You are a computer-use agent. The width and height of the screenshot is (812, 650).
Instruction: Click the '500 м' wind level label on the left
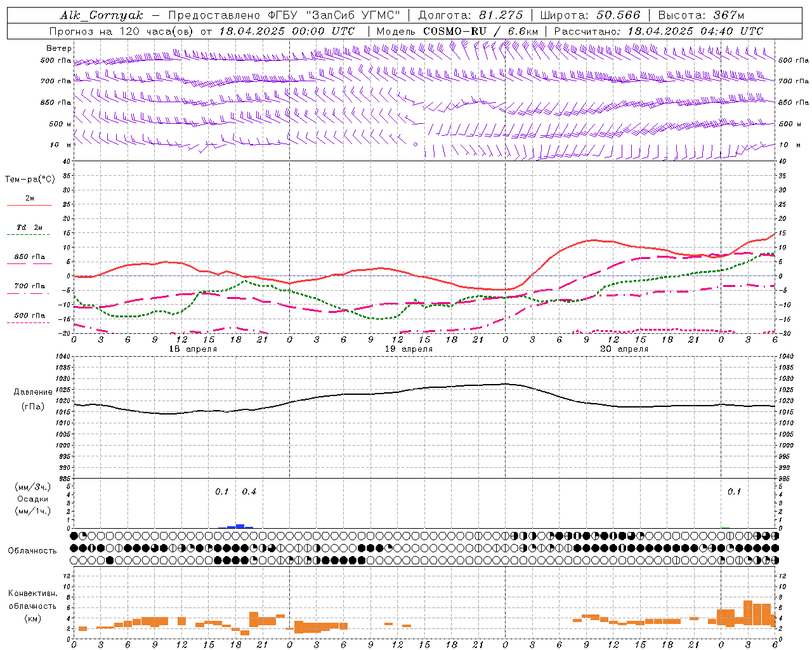coord(60,124)
